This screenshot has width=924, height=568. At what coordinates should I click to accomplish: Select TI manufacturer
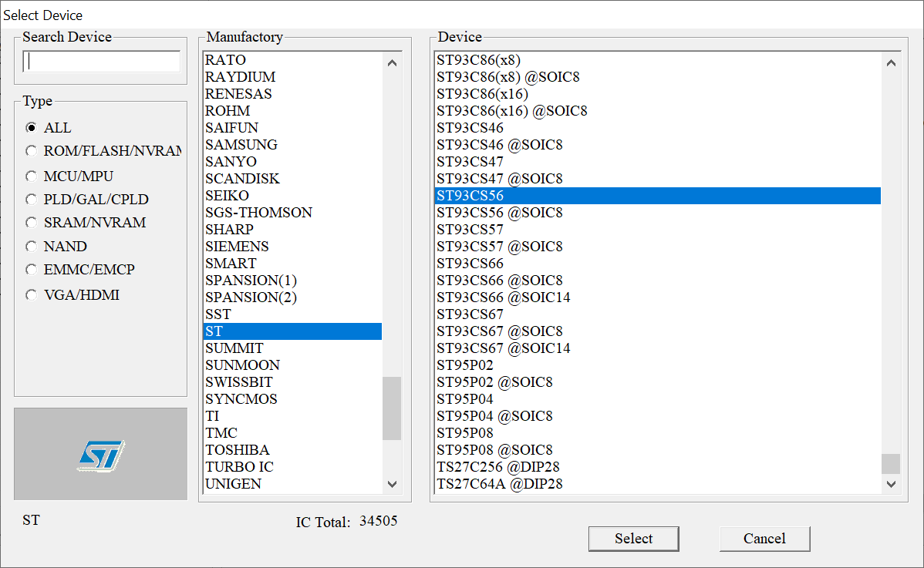[292, 416]
